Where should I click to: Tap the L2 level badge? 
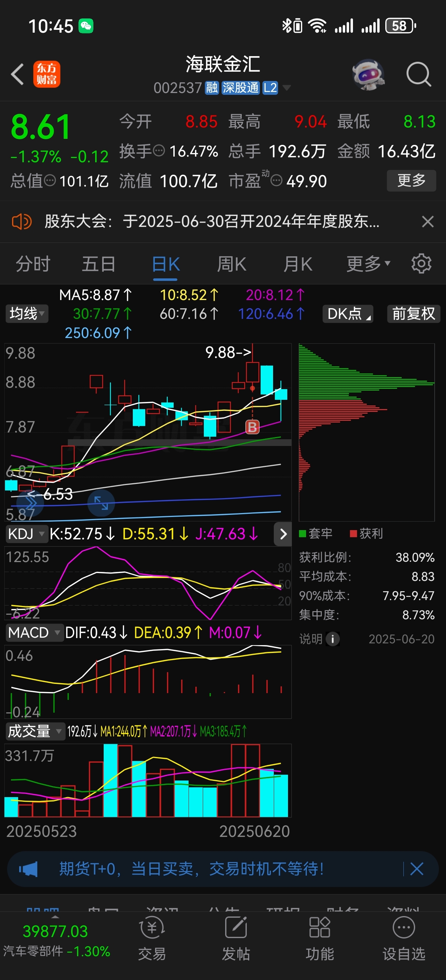(x=270, y=88)
